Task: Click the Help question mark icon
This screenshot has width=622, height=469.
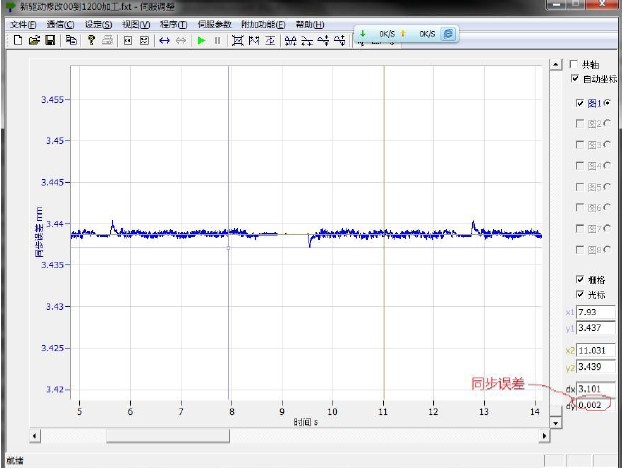Action: pos(91,40)
